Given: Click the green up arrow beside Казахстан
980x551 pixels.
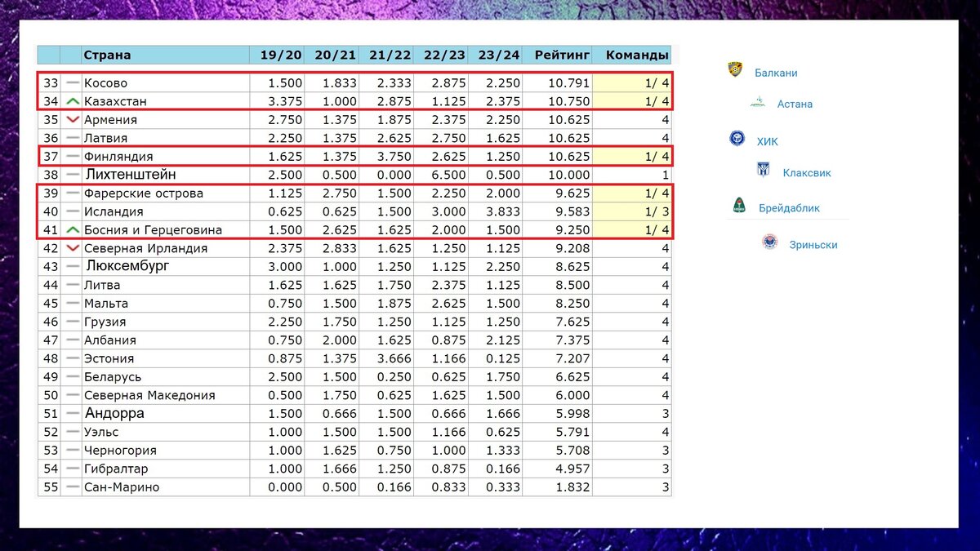Looking at the screenshot, I should click(x=73, y=101).
